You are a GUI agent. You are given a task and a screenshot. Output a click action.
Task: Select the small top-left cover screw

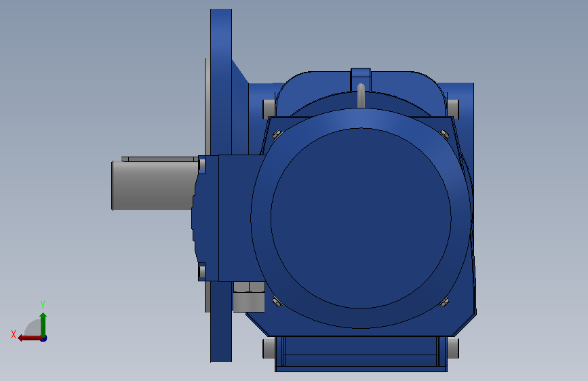coord(277,134)
